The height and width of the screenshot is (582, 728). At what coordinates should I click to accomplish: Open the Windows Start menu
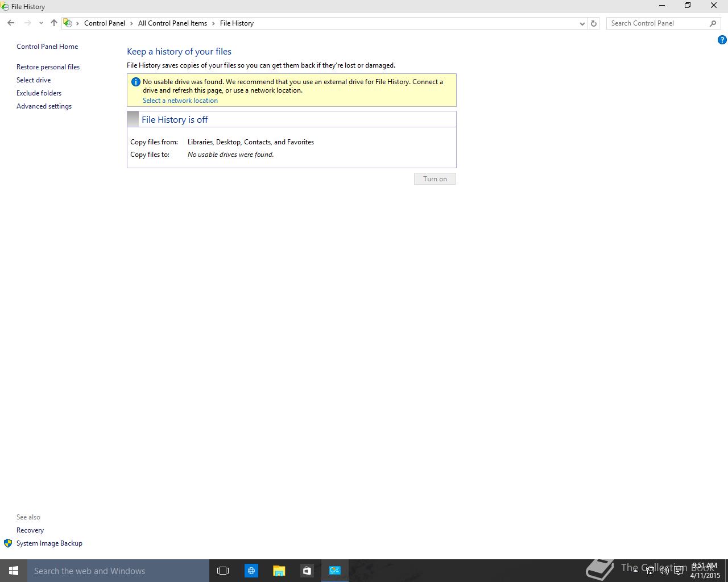click(14, 571)
